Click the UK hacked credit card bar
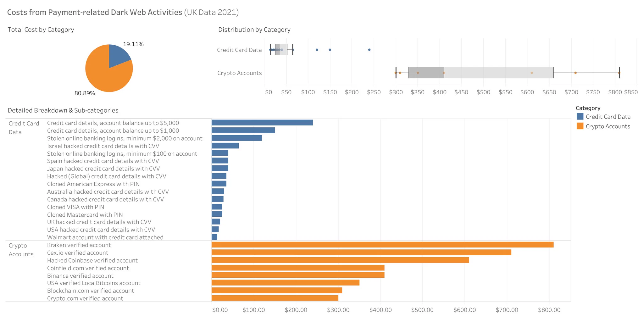The width and height of the screenshot is (644, 322). pyautogui.click(x=216, y=222)
